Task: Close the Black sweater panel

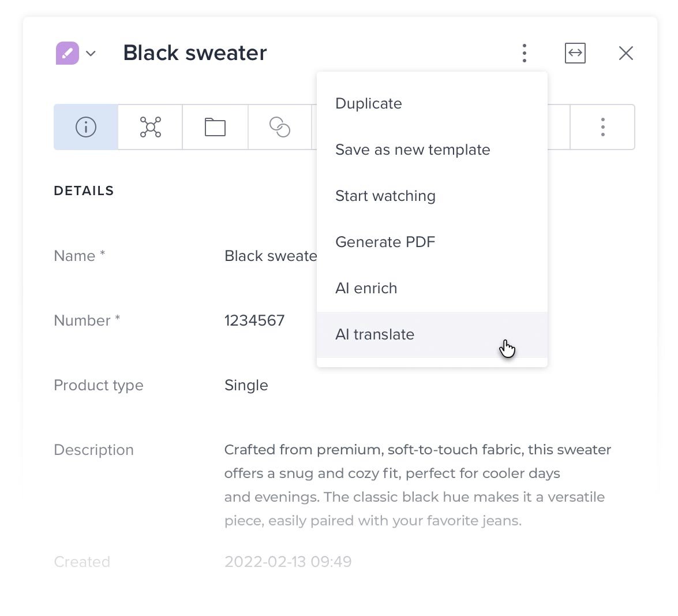Action: point(626,53)
